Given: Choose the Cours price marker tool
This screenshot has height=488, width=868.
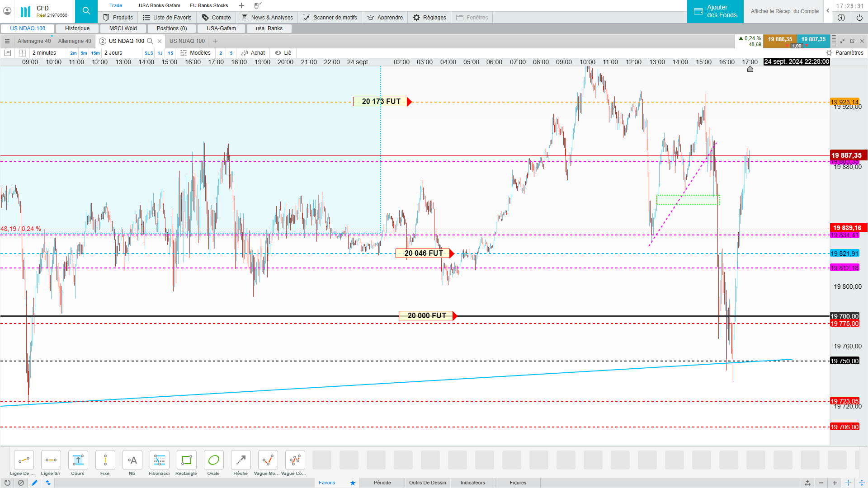Looking at the screenshot, I should (78, 460).
